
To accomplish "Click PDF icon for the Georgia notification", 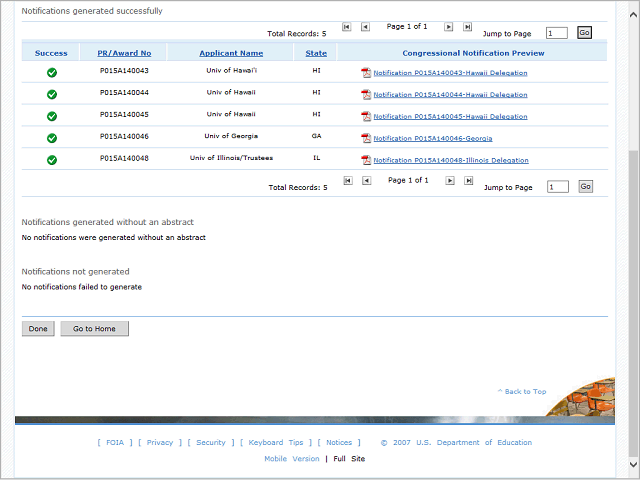I will tap(366, 138).
